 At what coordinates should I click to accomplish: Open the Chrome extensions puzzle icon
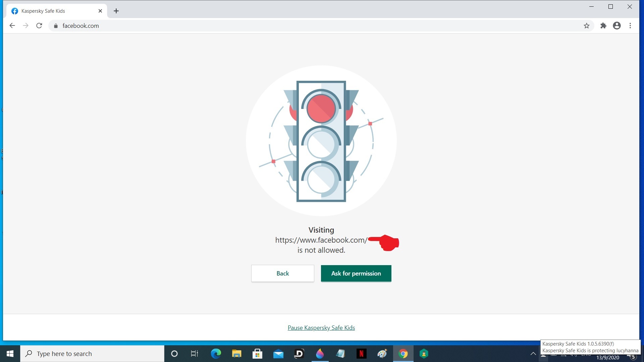(603, 26)
